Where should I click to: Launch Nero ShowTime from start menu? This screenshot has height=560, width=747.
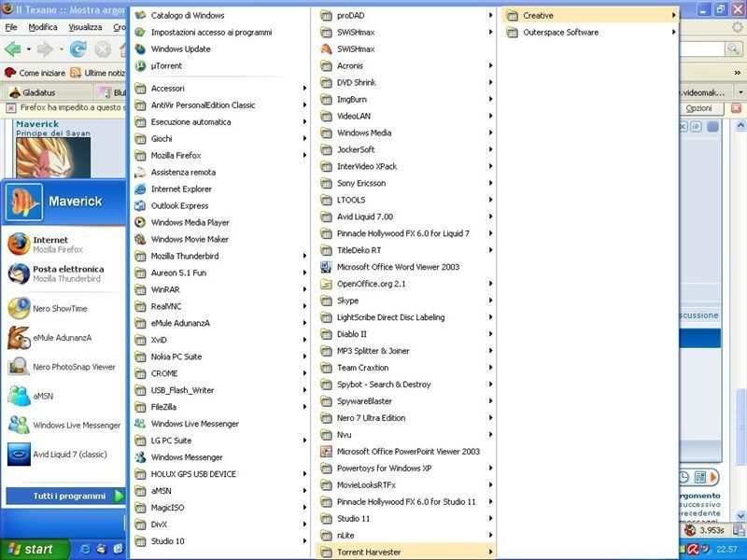pos(63,309)
